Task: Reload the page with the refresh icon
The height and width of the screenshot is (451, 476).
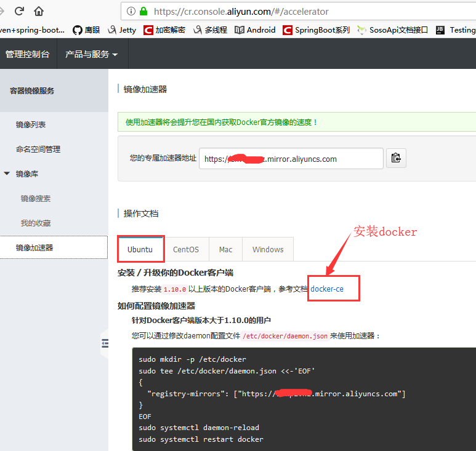Action: [20, 11]
